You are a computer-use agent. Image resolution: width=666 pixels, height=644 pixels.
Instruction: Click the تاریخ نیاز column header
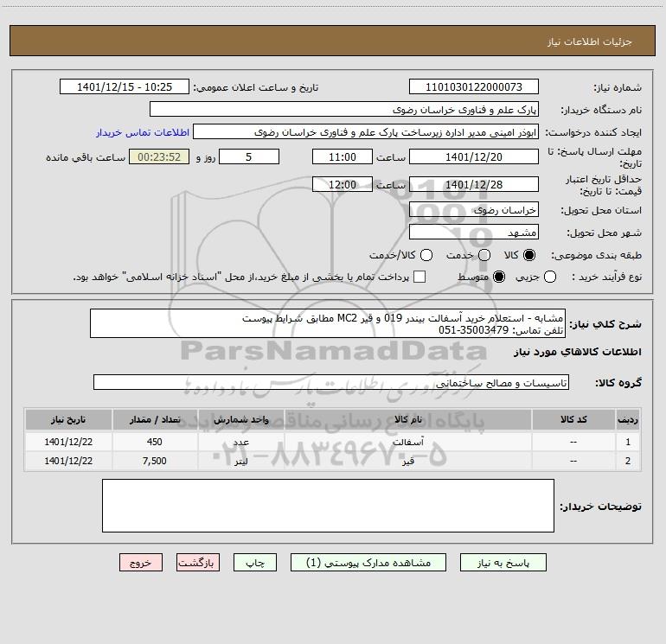(x=68, y=419)
